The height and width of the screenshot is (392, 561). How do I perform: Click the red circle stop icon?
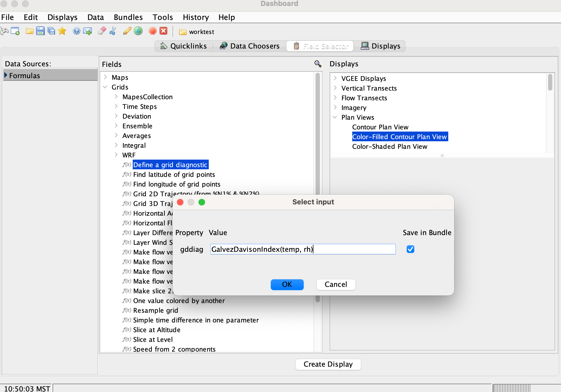pyautogui.click(x=152, y=31)
